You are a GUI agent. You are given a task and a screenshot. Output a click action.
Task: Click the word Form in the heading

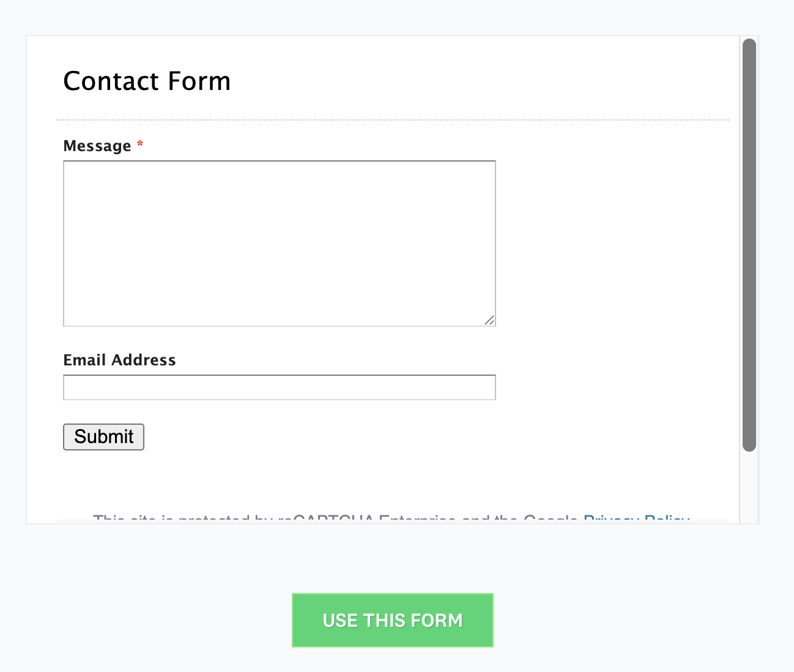click(x=199, y=81)
